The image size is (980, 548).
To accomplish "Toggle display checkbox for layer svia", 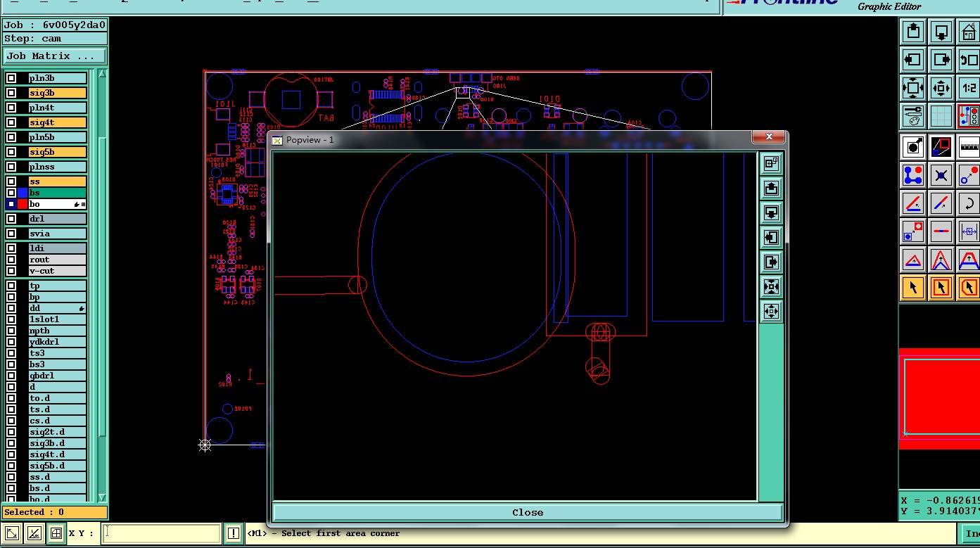I will [x=11, y=234].
